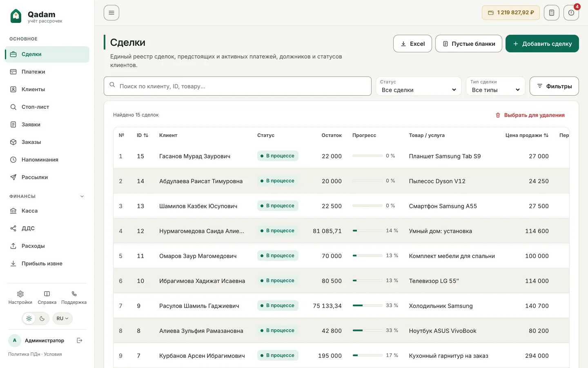Sort the table by ID column arrows

(x=146, y=135)
